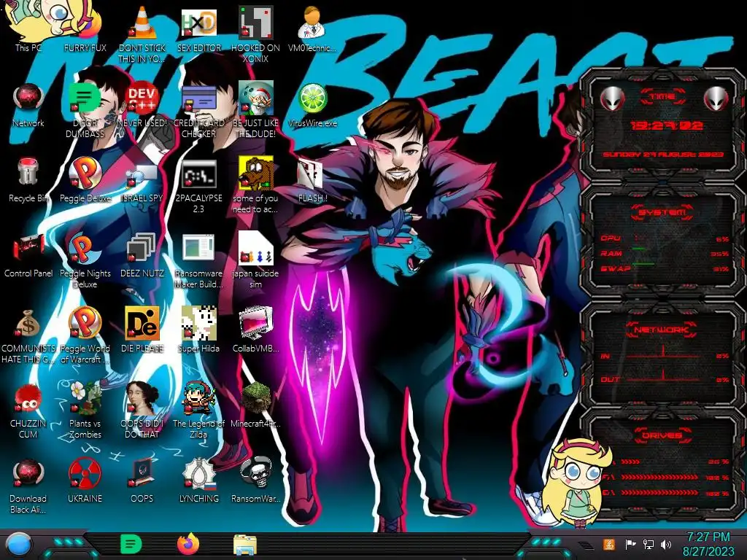
Task: Open some of you need to ac... shortcut
Action: [255, 186]
